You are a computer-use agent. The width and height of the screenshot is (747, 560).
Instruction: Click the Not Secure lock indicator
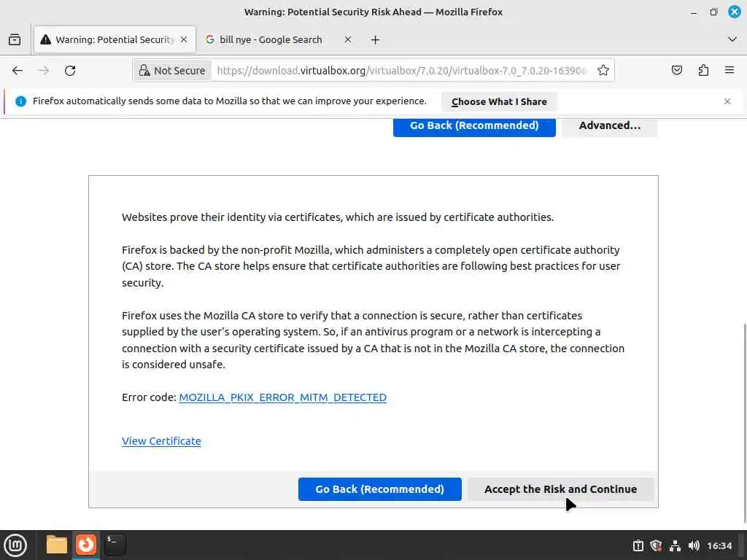172,71
